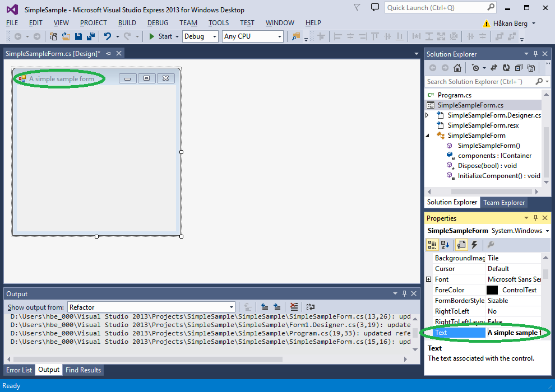Click Show All Files in Solution Explorer
This screenshot has width=555, height=392.
click(x=530, y=68)
